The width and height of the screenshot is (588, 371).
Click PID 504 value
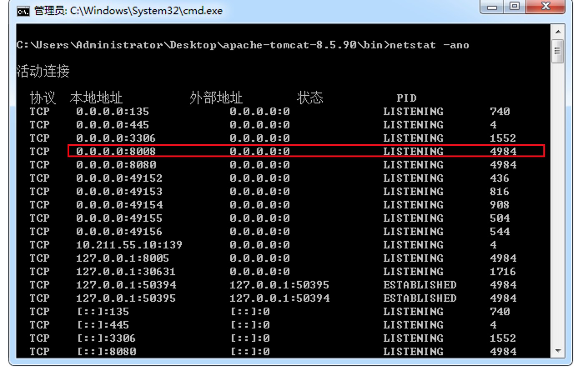(x=500, y=218)
